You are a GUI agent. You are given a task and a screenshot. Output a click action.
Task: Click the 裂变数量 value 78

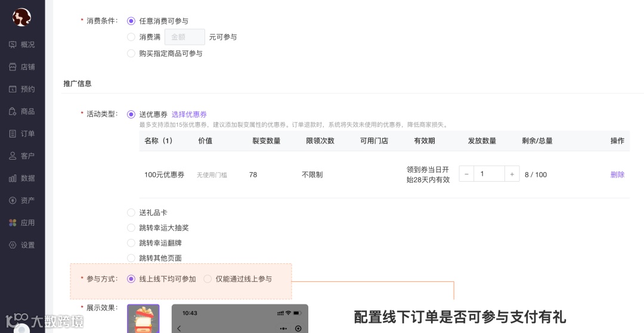click(x=253, y=175)
